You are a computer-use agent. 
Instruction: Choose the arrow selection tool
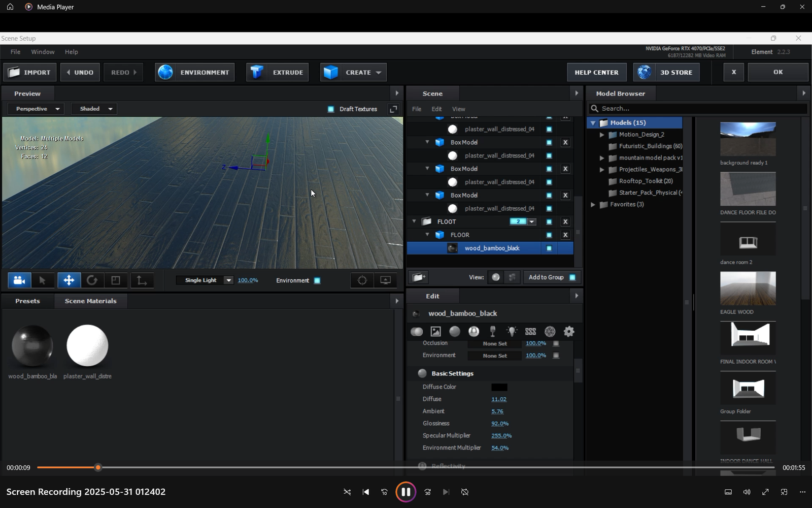point(43,280)
